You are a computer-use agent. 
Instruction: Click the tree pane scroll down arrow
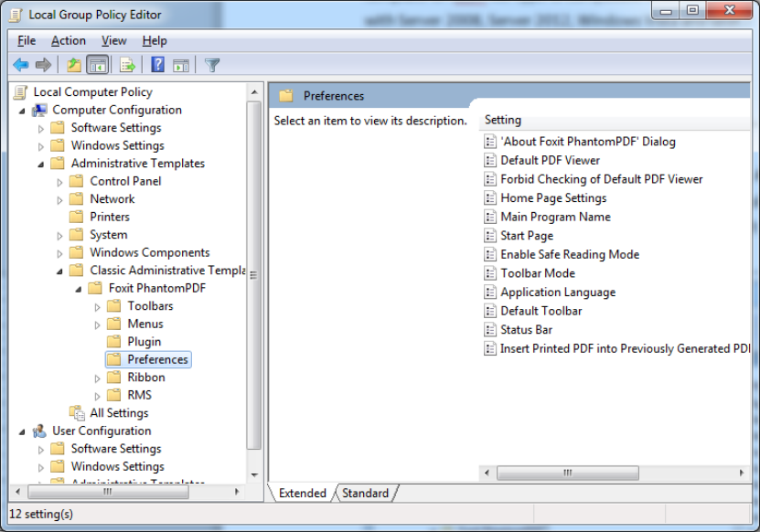tap(254, 475)
